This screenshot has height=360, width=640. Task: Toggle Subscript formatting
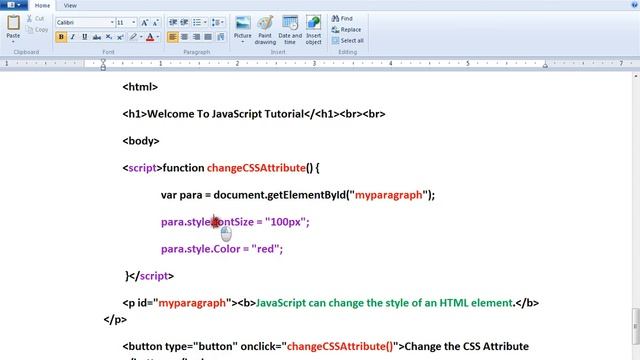click(x=109, y=37)
